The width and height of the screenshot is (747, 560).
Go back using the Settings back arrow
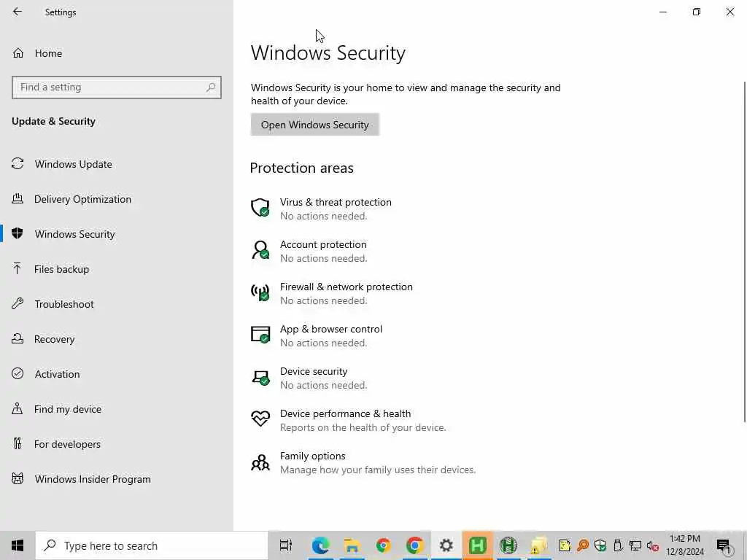pos(18,12)
